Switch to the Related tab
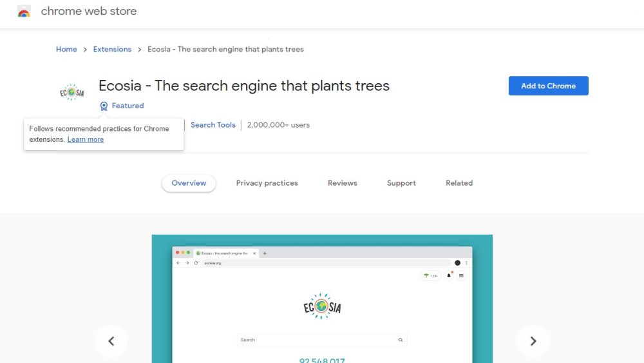Viewport: 644px width, 363px height. (x=459, y=183)
